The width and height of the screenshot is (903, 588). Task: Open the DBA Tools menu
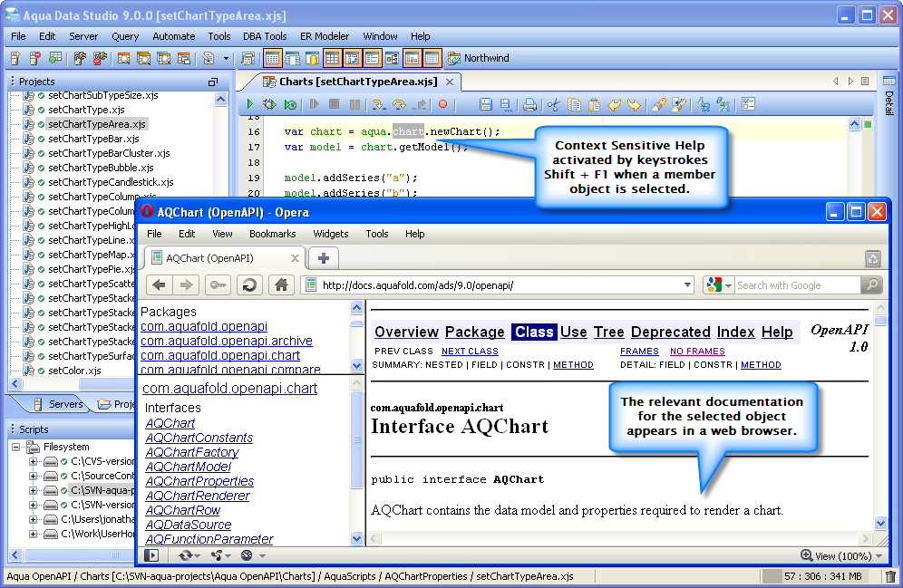point(265,36)
